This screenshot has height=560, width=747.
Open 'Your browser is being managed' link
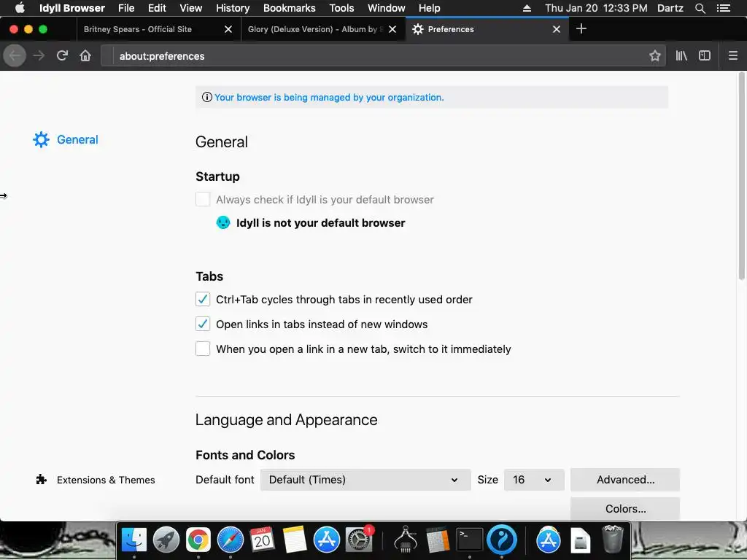pos(329,97)
